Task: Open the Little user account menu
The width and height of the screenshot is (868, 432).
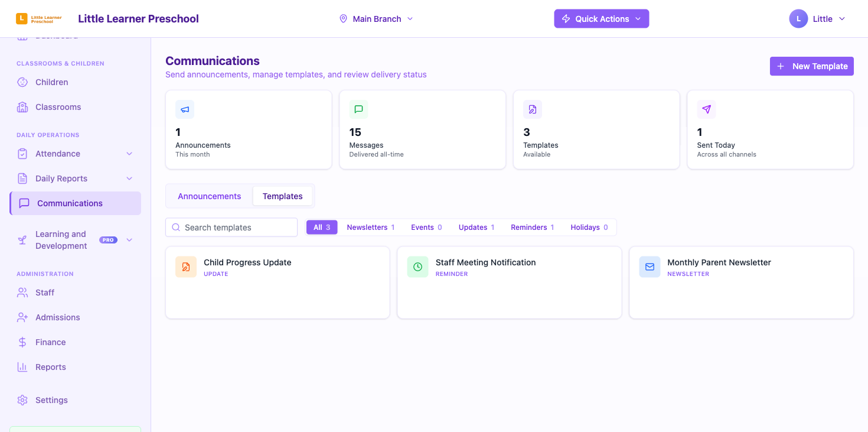Action: click(x=818, y=19)
